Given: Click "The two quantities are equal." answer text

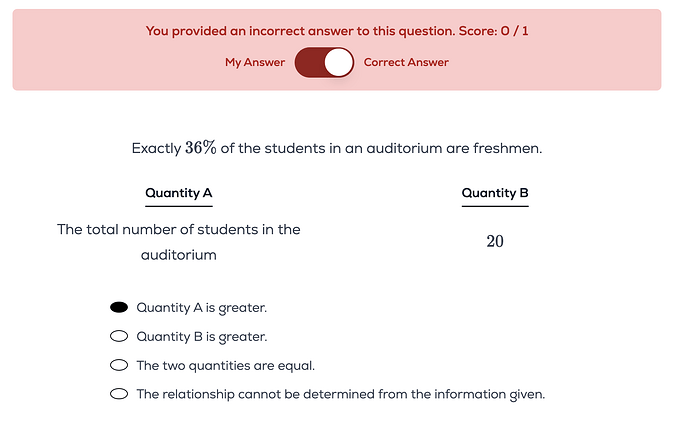Looking at the screenshot, I should click(x=226, y=365).
